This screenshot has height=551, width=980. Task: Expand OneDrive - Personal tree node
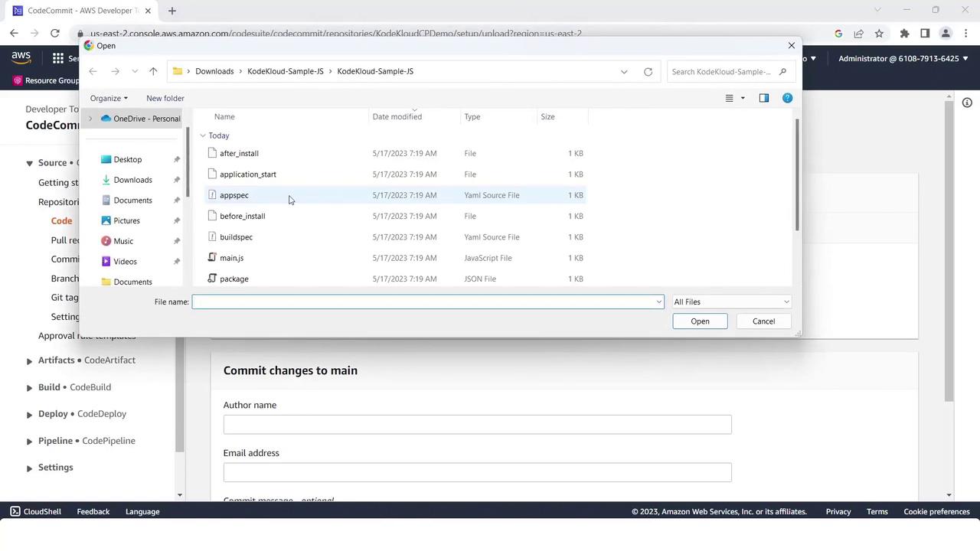tap(90, 119)
